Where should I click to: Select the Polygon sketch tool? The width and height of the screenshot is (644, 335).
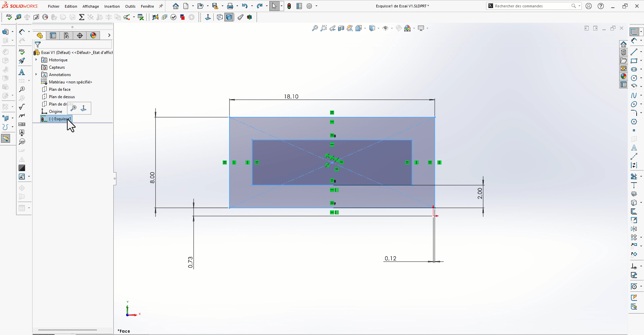click(634, 122)
